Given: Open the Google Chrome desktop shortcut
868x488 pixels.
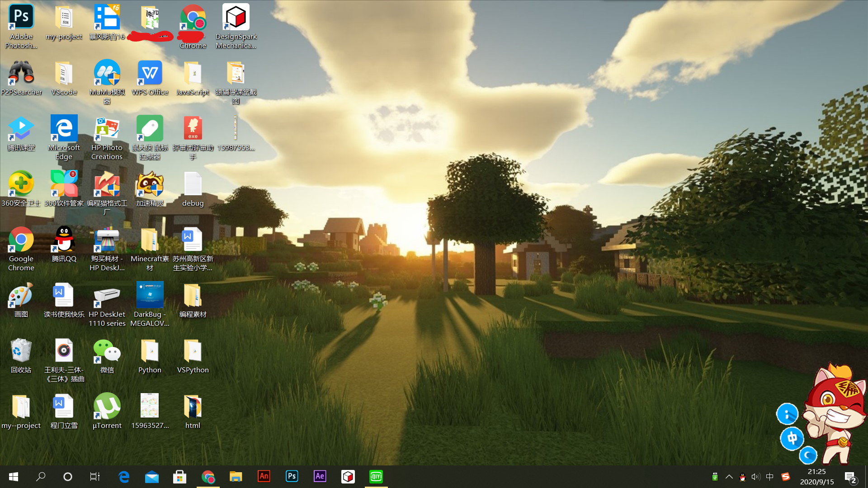Looking at the screenshot, I should tap(21, 249).
